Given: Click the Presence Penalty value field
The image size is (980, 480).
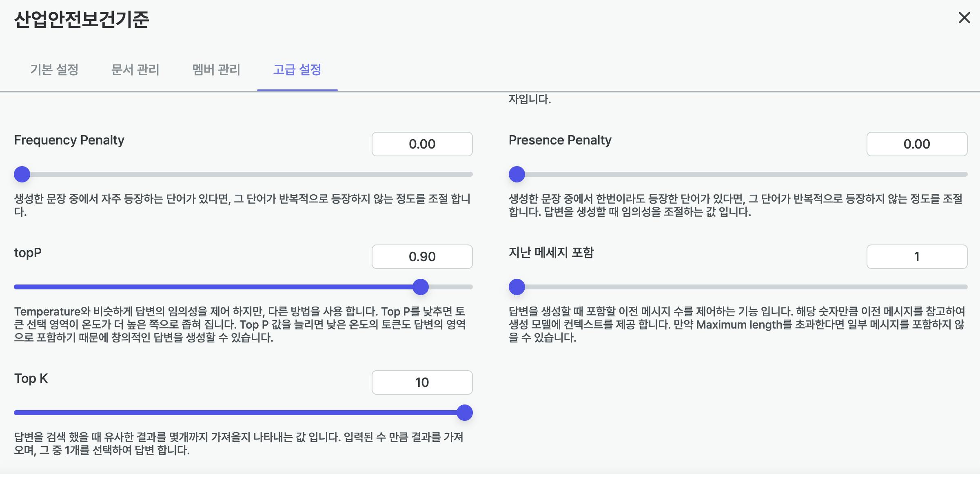Looking at the screenshot, I should coord(916,144).
